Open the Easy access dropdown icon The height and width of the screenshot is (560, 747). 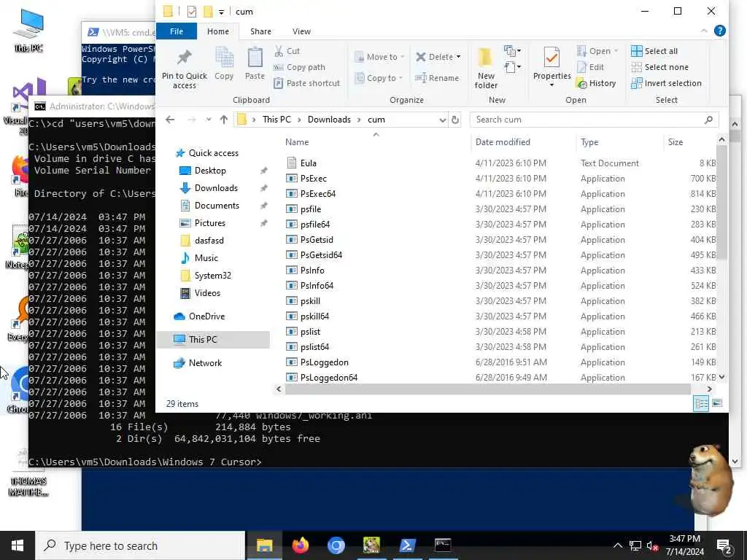[x=512, y=67]
